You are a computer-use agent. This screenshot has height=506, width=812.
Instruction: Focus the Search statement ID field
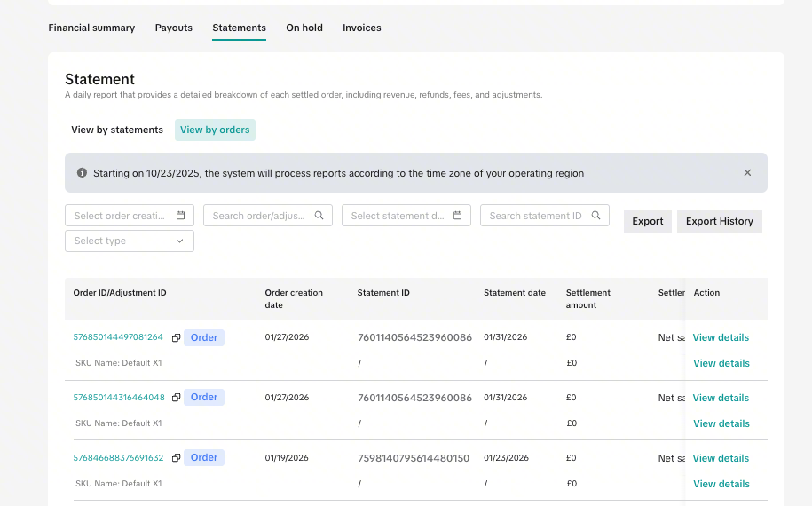[535, 216]
